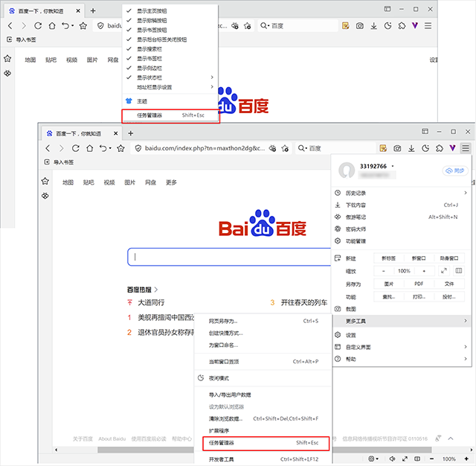Toggle 显示状态栏 option
The image size is (476, 466).
[170, 77]
